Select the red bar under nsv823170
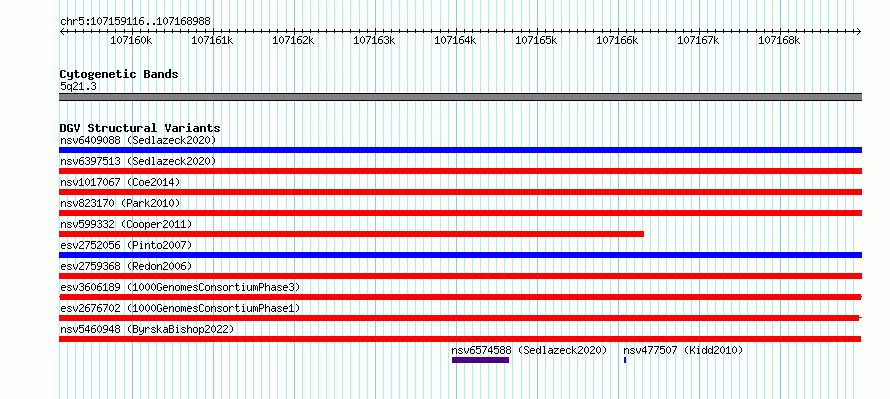 [x=460, y=213]
